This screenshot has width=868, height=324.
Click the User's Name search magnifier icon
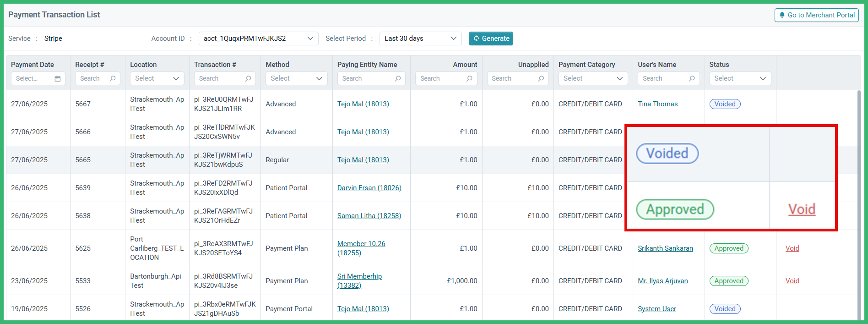pos(692,78)
